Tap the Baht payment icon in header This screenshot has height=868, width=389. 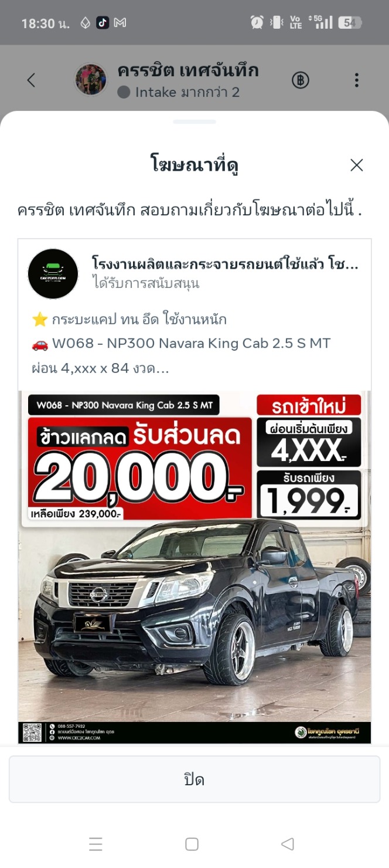coord(301,80)
